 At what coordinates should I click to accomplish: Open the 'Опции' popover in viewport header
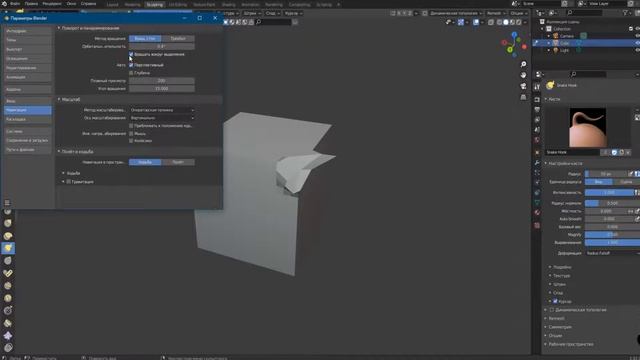click(518, 13)
